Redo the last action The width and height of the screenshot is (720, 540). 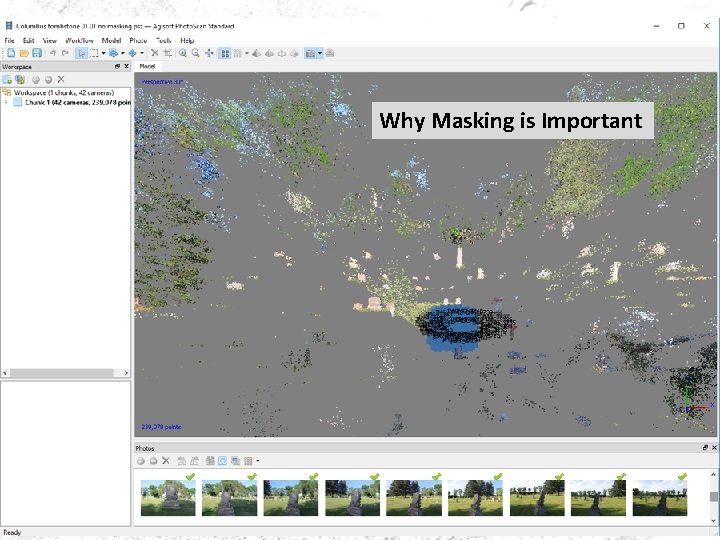click(x=65, y=53)
